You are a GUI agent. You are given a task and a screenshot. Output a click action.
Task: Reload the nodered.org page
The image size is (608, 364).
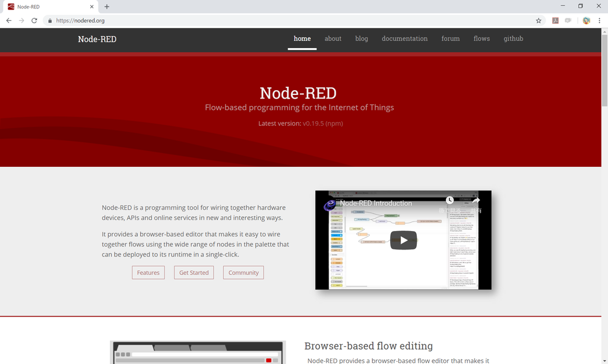point(34,21)
